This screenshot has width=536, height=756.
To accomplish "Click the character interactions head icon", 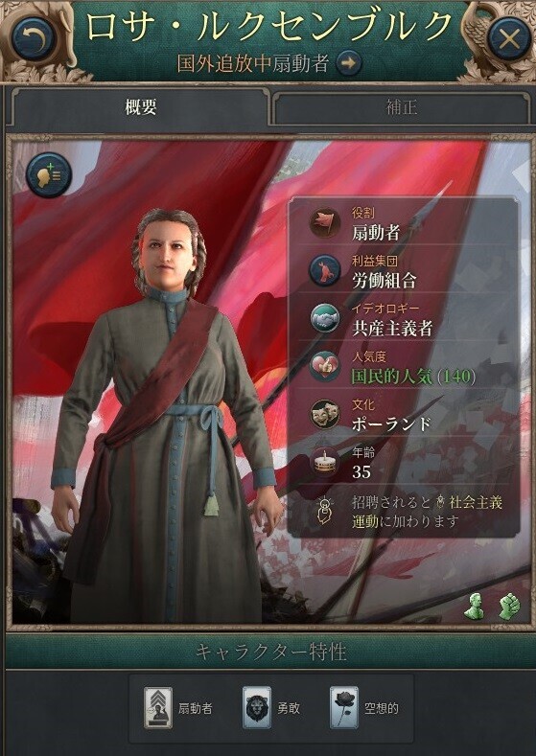I will (49, 174).
